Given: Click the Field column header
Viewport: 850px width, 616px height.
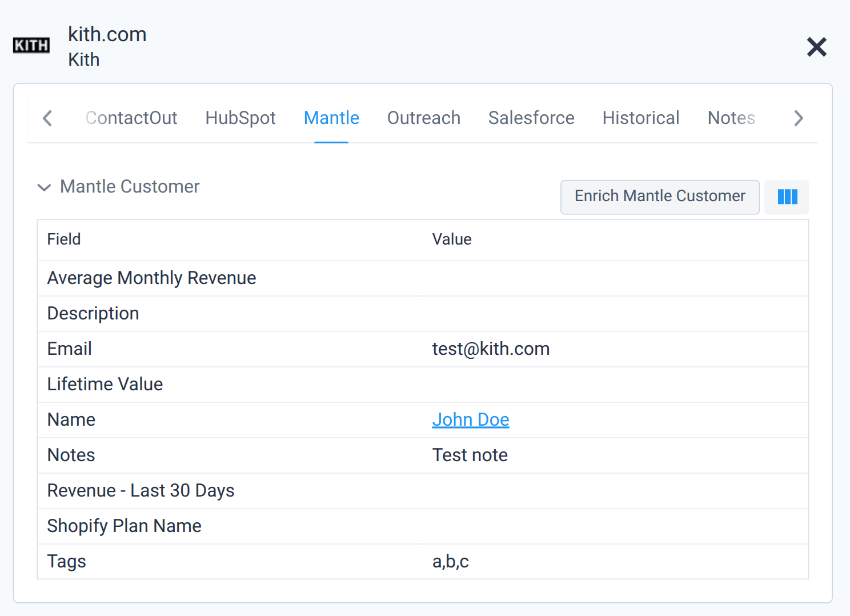Looking at the screenshot, I should tap(64, 239).
